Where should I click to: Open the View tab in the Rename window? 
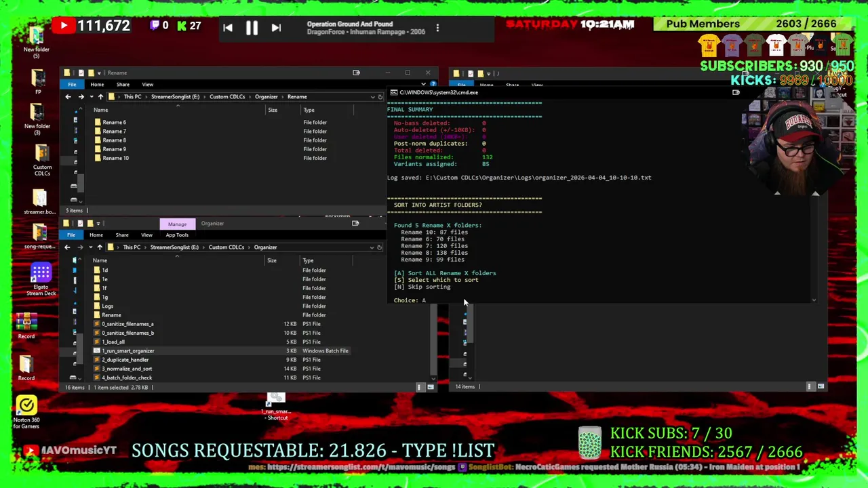pos(147,85)
